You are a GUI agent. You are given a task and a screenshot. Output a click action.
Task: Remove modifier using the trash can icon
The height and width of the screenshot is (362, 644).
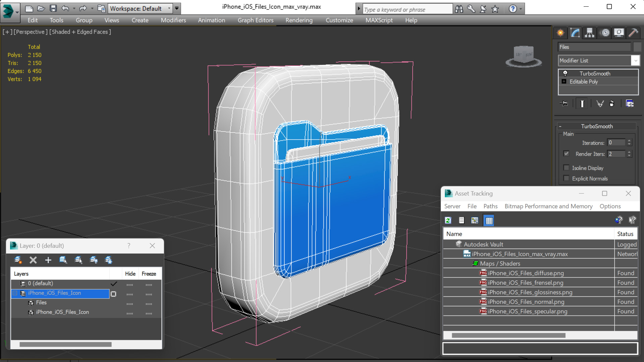click(x=612, y=103)
